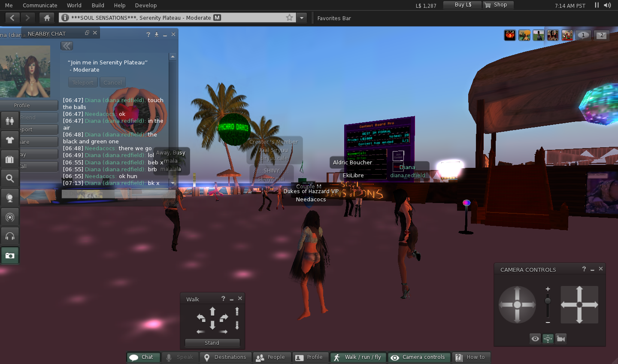Open the World menu
Screen dimensions: 618x364
point(74,5)
